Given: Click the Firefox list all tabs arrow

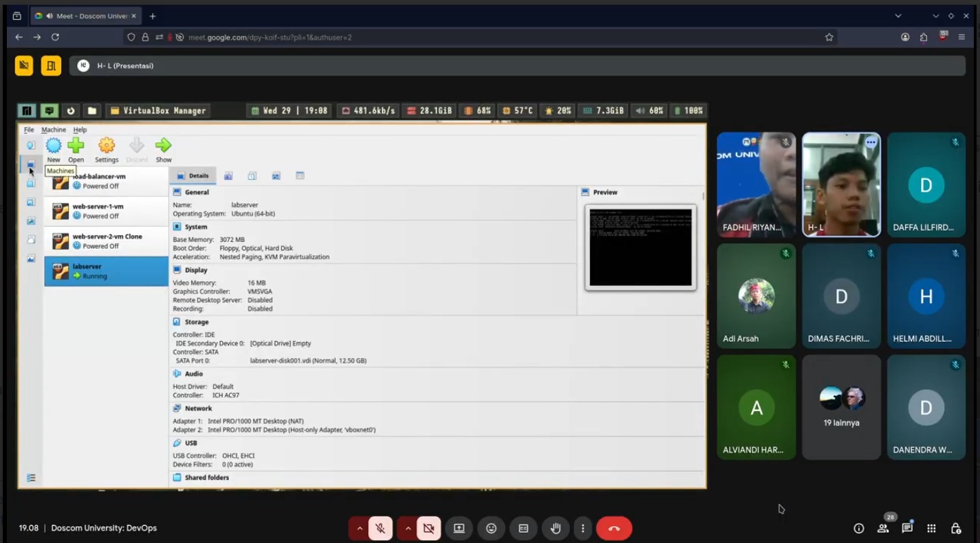Looking at the screenshot, I should [x=897, y=16].
